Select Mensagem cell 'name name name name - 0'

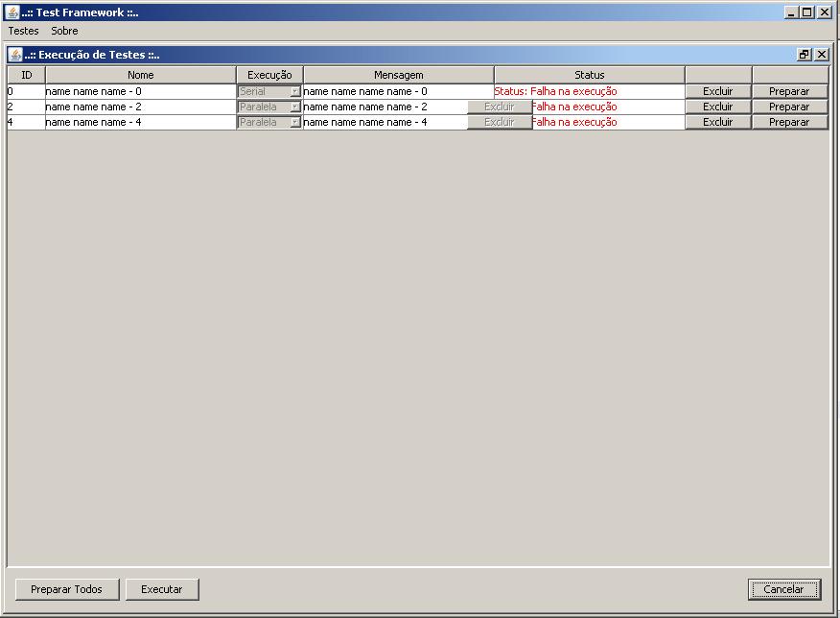[x=399, y=92]
